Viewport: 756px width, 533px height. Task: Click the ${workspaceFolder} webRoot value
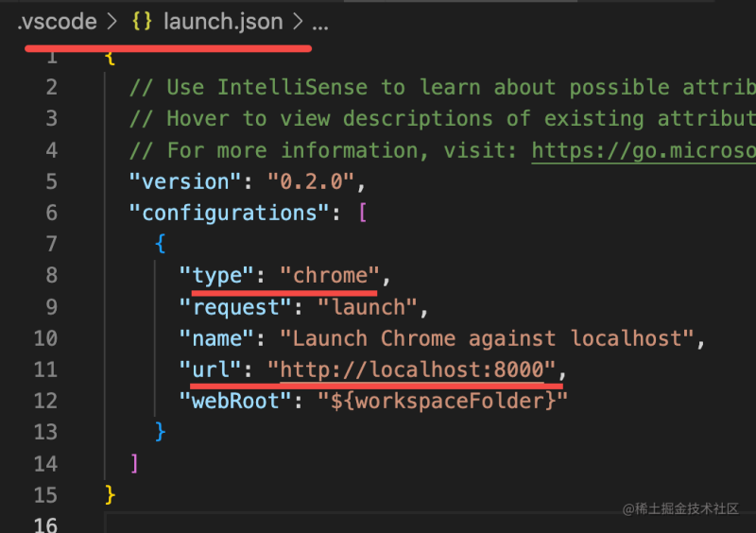tap(442, 401)
